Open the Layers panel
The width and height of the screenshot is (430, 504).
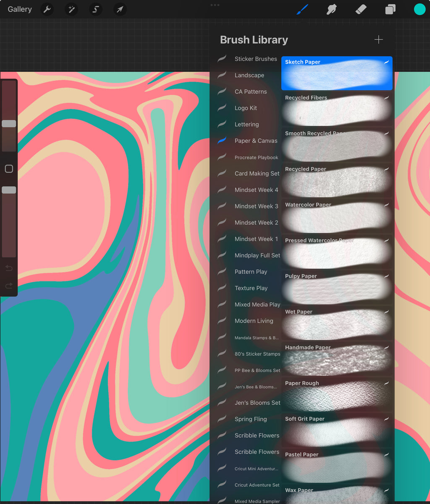click(390, 9)
